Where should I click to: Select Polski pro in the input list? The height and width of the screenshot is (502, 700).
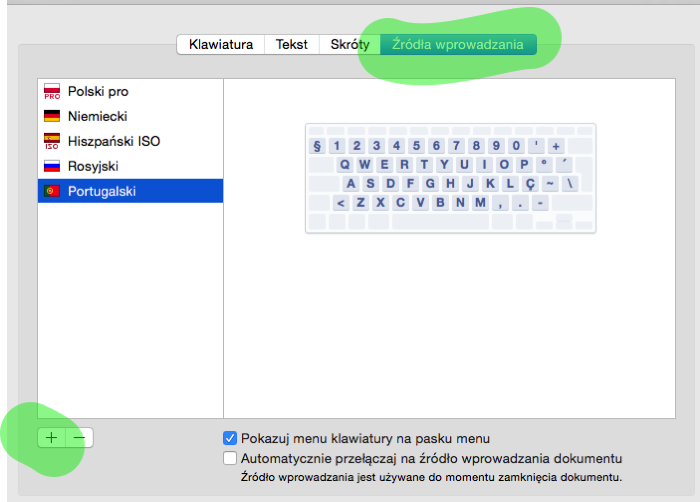point(98,92)
